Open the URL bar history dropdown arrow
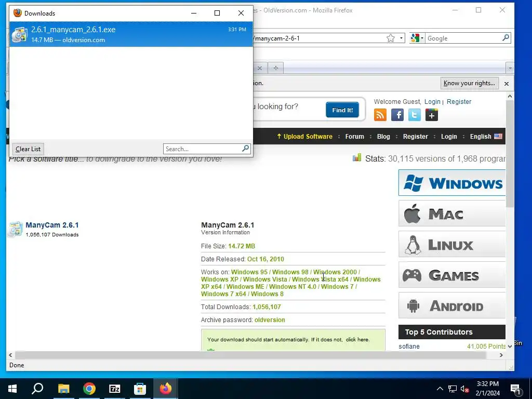 point(401,38)
